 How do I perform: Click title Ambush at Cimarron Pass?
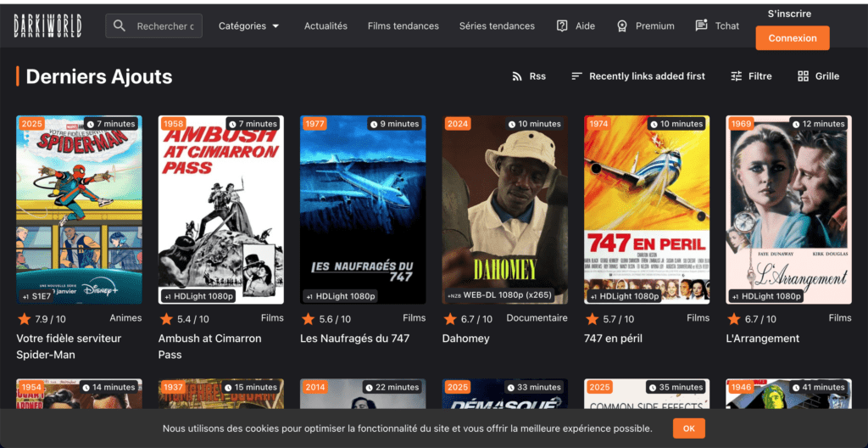pos(210,346)
